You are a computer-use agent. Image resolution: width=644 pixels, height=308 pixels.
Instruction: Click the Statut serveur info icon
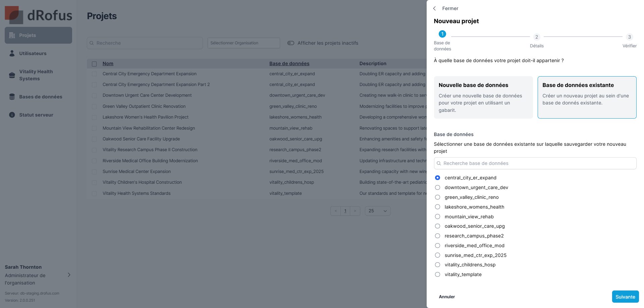(12, 115)
